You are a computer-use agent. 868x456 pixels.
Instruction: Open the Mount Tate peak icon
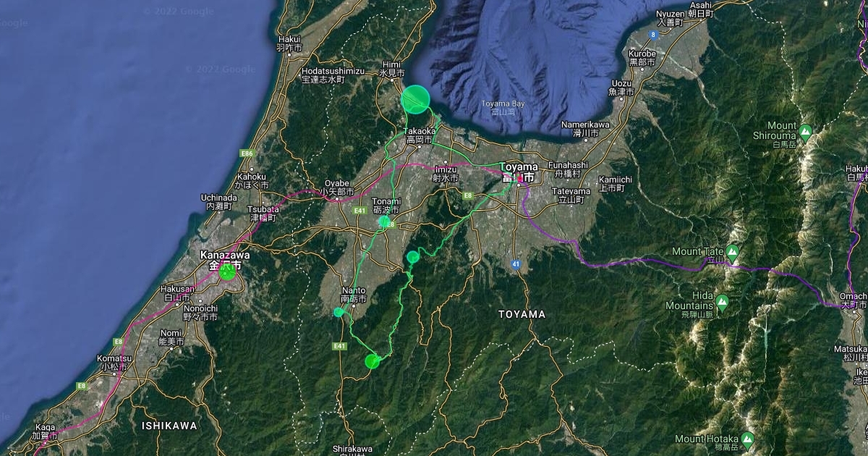(x=732, y=253)
